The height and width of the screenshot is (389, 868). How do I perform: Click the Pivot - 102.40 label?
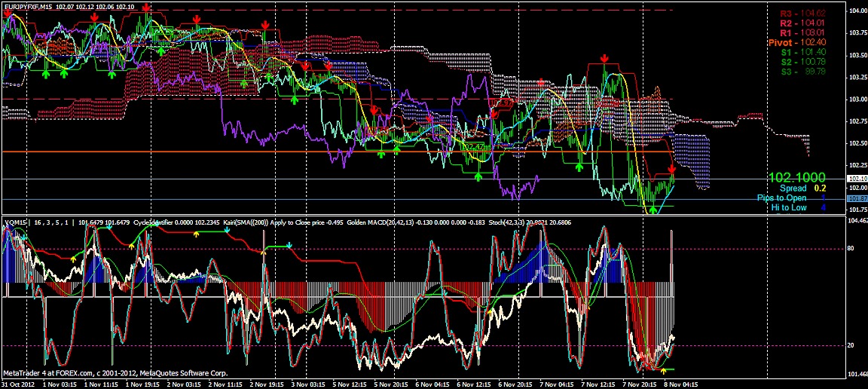pyautogui.click(x=798, y=43)
